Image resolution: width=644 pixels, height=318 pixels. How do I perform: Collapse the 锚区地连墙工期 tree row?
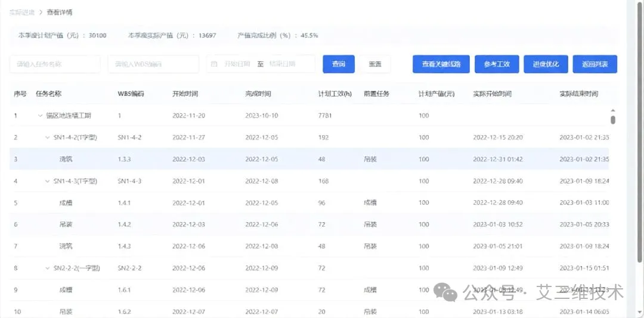(41, 116)
